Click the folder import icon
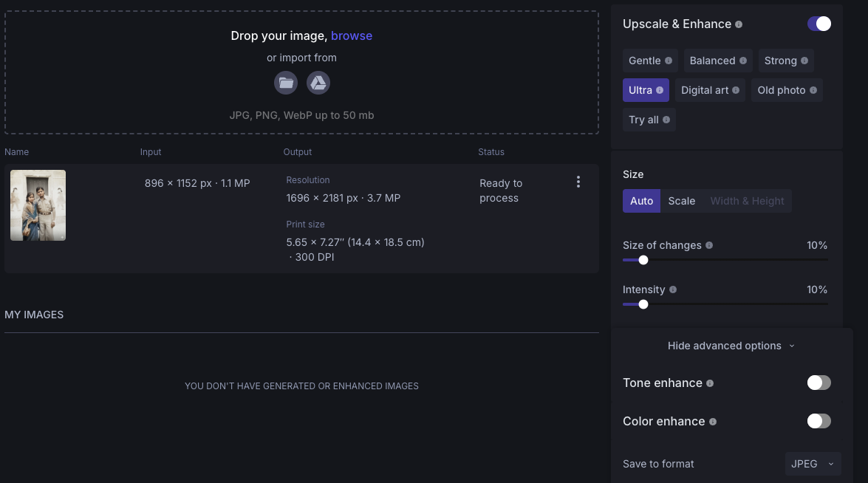 coord(287,83)
